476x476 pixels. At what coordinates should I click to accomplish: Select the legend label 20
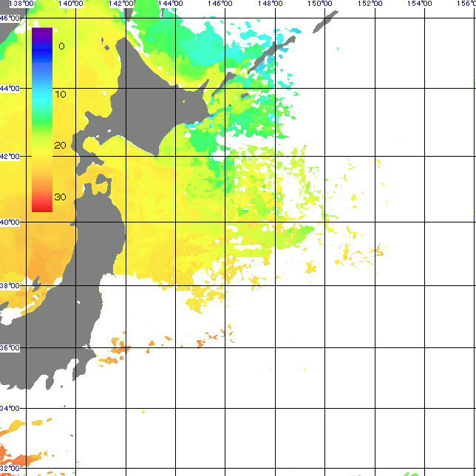pyautogui.click(x=61, y=145)
